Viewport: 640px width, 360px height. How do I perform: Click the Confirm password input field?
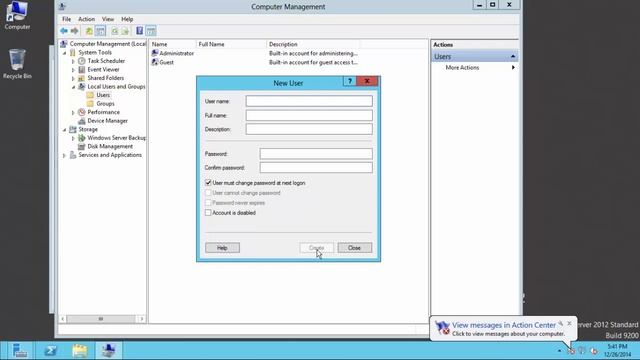click(x=316, y=167)
